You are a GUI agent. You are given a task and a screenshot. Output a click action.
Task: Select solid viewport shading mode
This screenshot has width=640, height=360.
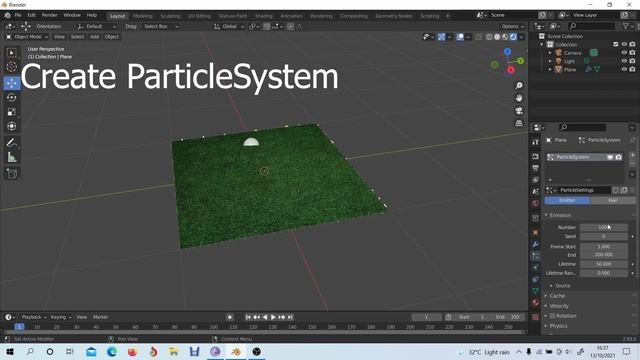pyautogui.click(x=497, y=37)
